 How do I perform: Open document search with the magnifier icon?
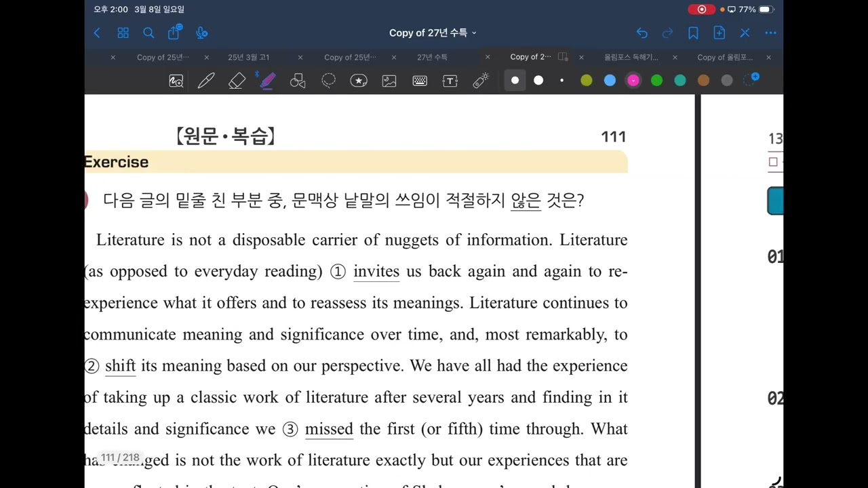pos(149,33)
